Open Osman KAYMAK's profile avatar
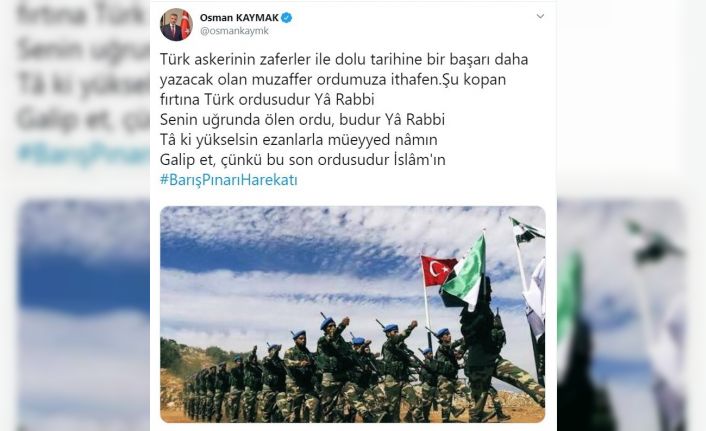This screenshot has width=706, height=431. click(x=176, y=24)
